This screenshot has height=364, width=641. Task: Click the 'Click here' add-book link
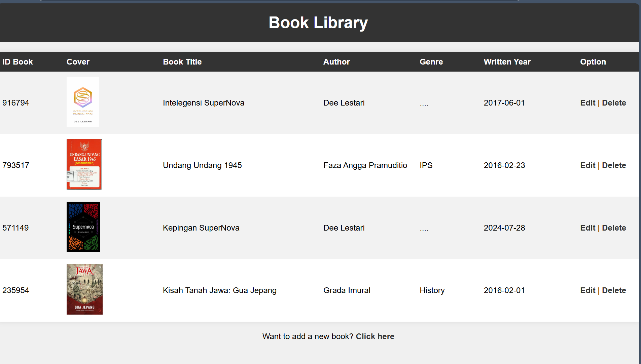coord(375,336)
